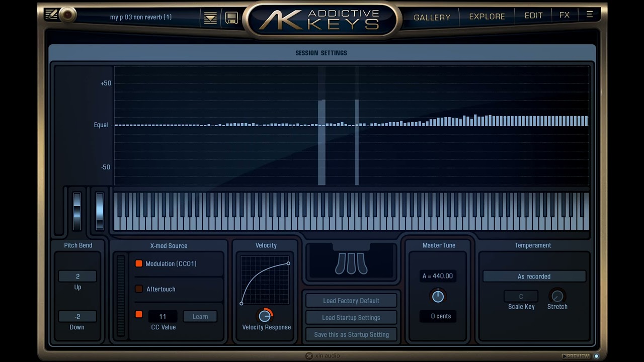
Task: Click the xln audio logo at the bottom
Action: click(323, 356)
